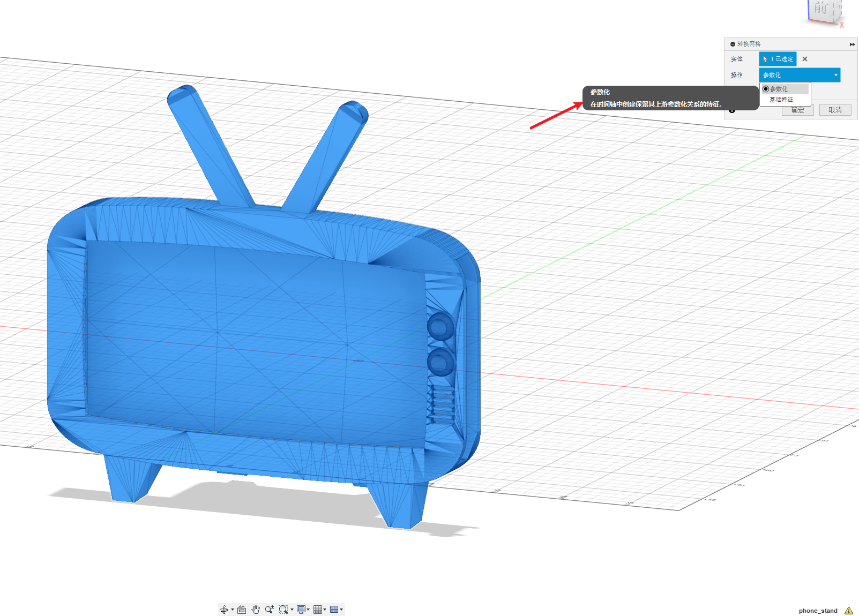Click the Orbit tool in navigation bar

click(224, 610)
